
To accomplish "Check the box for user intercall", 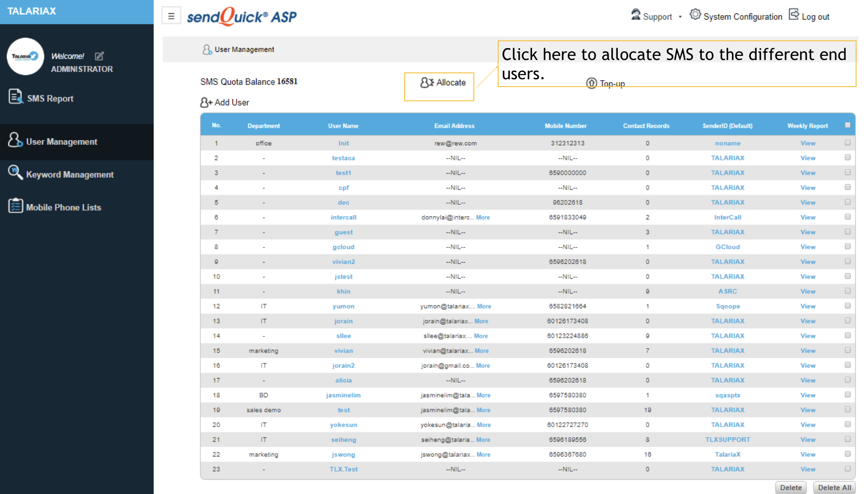I will 847,217.
